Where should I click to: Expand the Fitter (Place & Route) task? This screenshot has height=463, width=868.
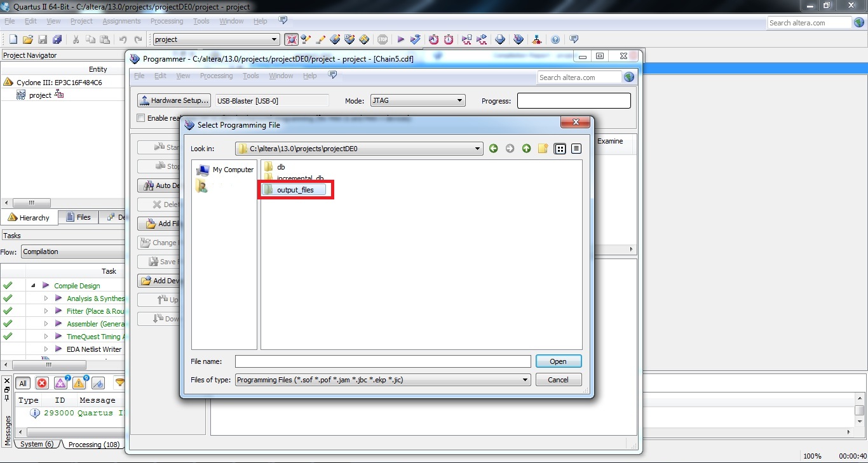pyautogui.click(x=46, y=311)
